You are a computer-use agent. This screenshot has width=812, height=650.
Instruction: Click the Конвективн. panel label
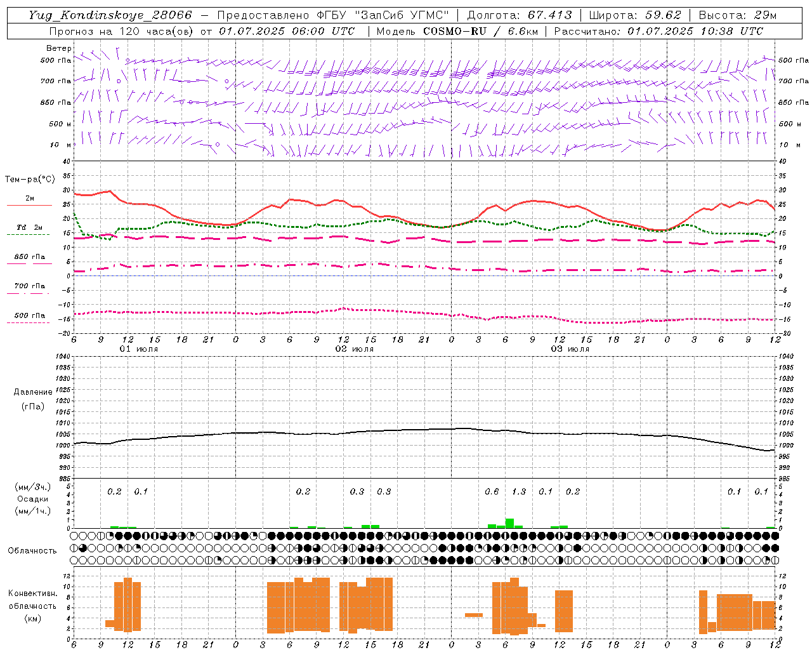(x=33, y=594)
